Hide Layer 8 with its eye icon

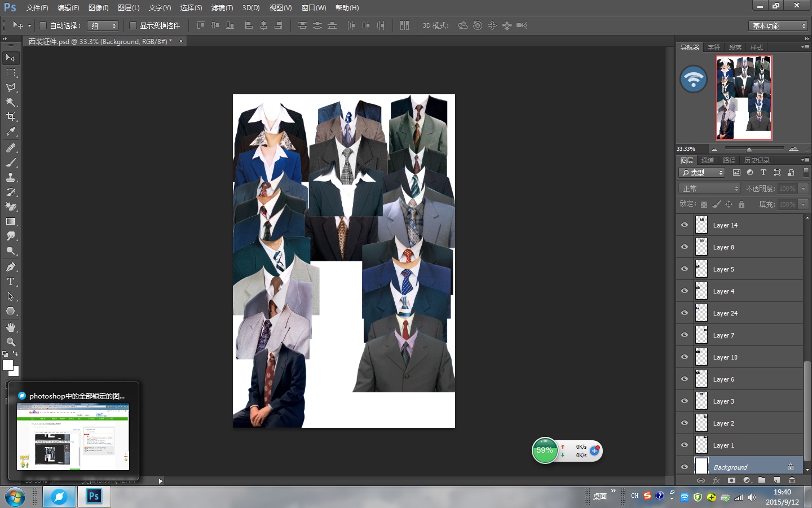click(x=685, y=247)
